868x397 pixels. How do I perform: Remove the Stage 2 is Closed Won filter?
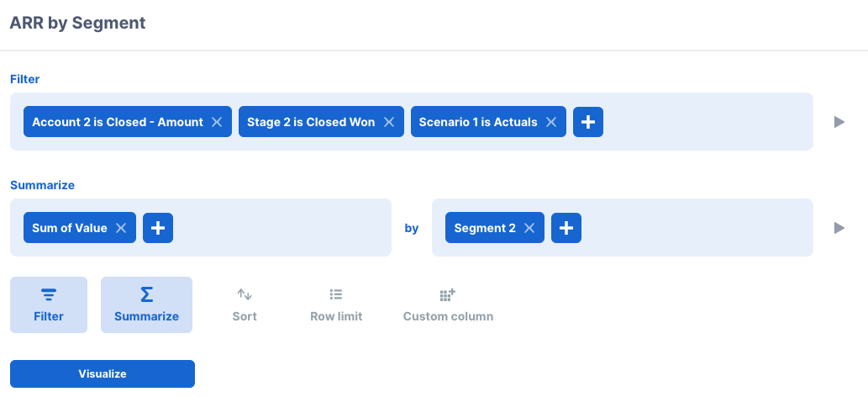point(389,122)
